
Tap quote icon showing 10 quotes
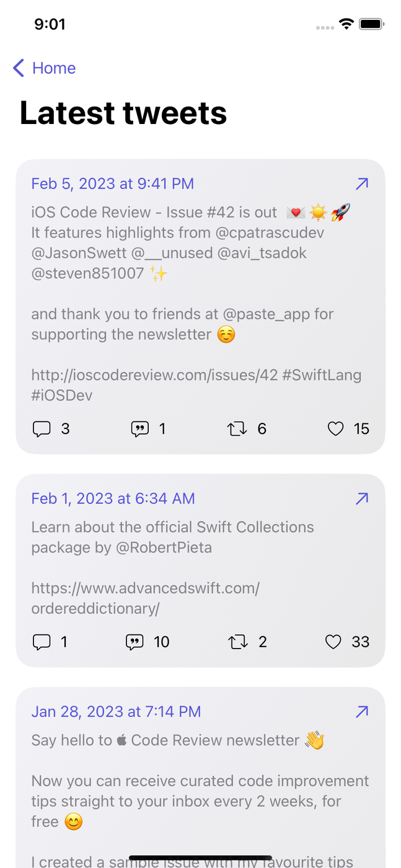coord(134,642)
